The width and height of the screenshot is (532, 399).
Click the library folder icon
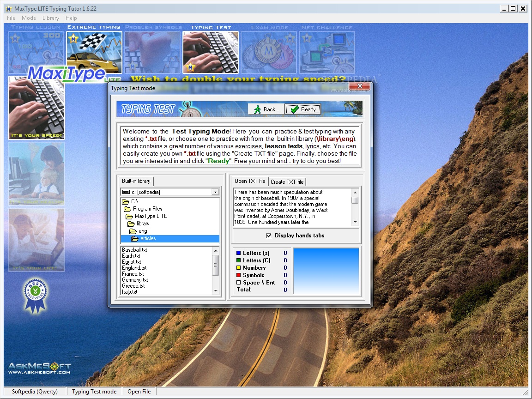(131, 224)
